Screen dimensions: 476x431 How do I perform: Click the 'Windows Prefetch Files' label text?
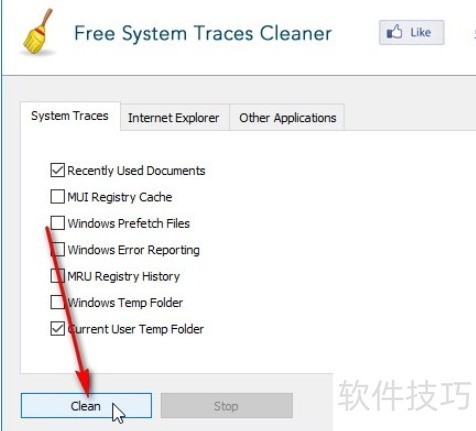(129, 223)
